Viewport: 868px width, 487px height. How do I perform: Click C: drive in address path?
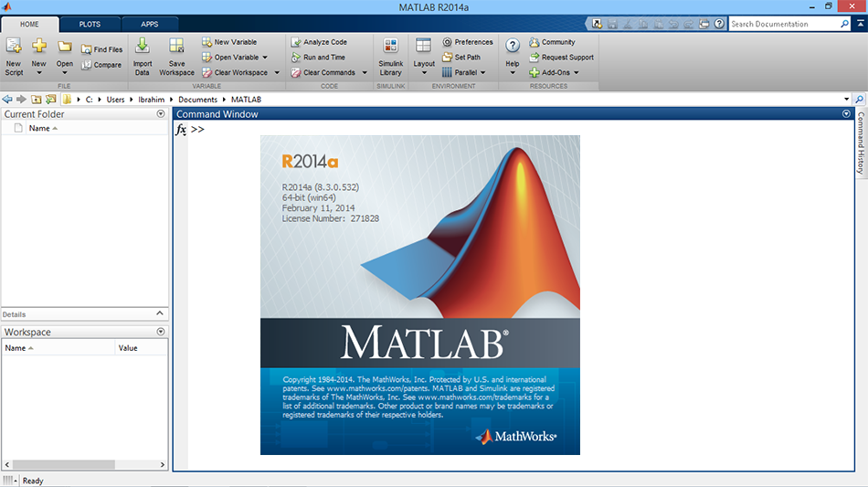point(89,100)
